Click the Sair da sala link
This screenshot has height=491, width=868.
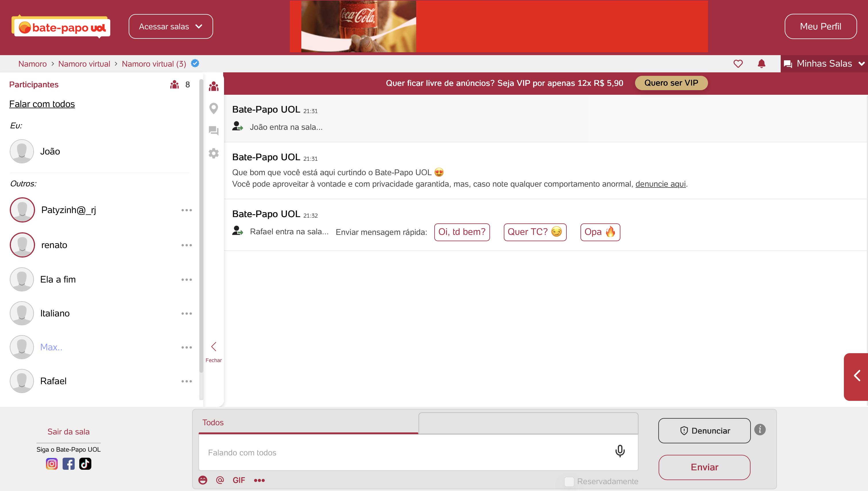pyautogui.click(x=68, y=432)
